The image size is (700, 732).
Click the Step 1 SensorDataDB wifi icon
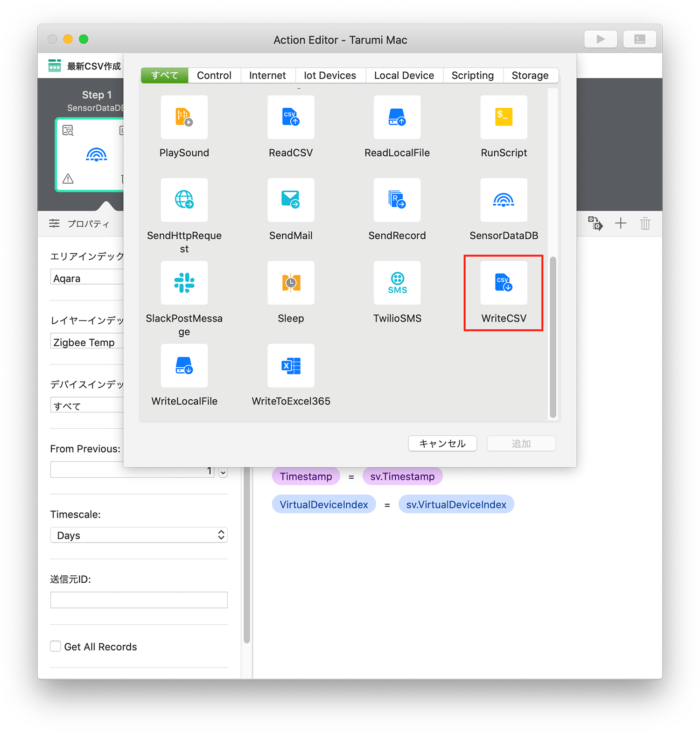[97, 154]
